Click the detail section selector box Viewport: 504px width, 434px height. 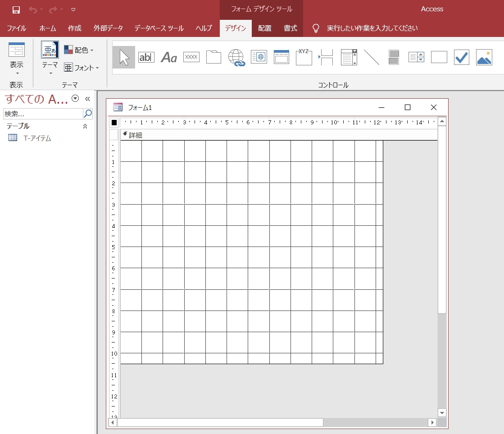pos(114,135)
